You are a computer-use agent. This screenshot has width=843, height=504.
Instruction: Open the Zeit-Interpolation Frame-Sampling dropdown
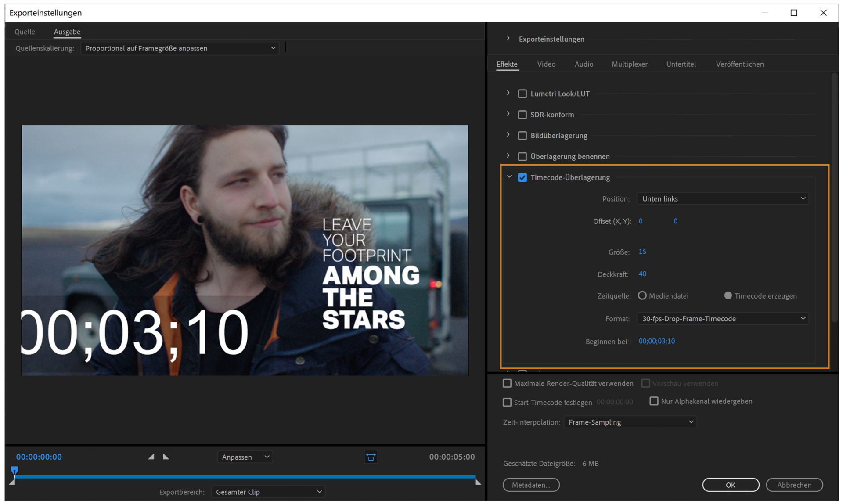tap(630, 422)
